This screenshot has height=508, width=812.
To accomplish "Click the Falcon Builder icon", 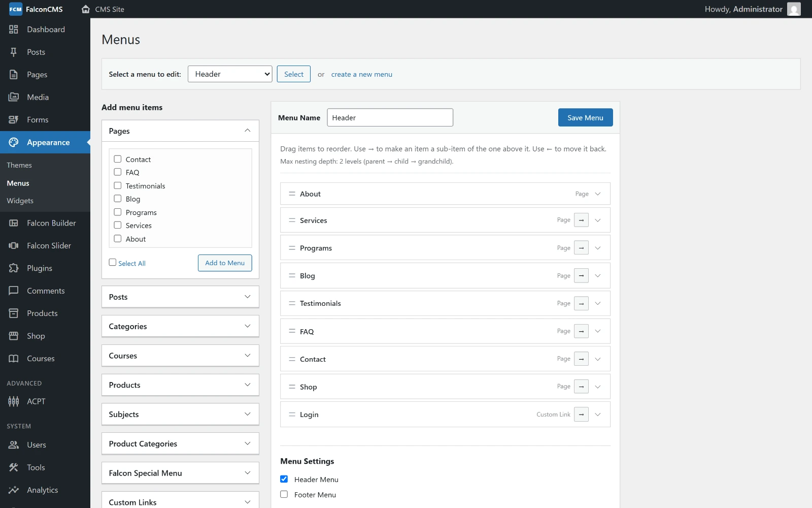I will [14, 223].
